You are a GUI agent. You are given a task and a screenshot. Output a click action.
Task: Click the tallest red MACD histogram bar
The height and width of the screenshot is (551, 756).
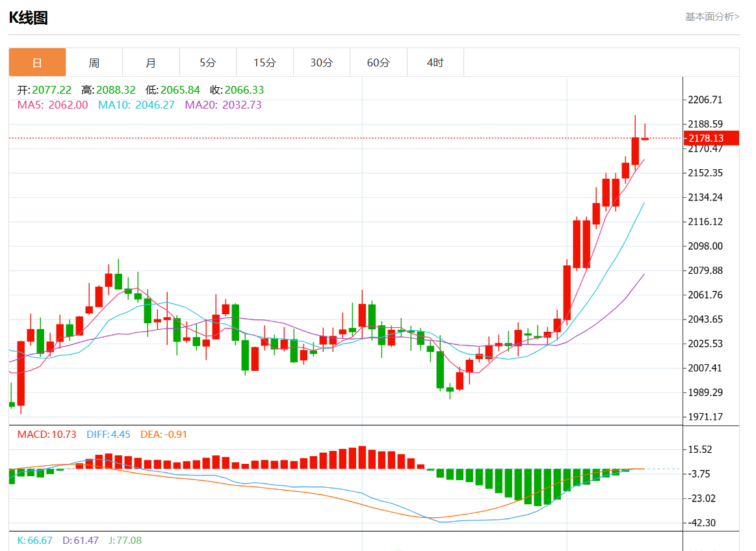[x=362, y=457]
